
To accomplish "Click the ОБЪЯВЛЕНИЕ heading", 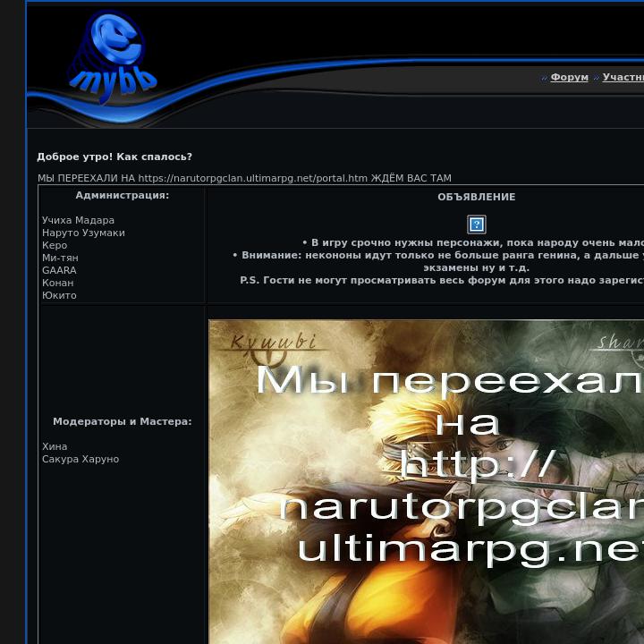I will pos(477,197).
